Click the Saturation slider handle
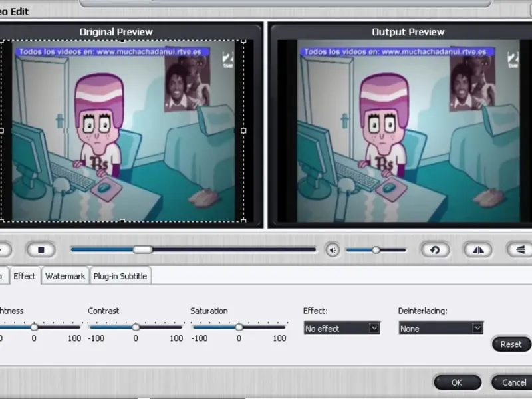 pos(239,327)
